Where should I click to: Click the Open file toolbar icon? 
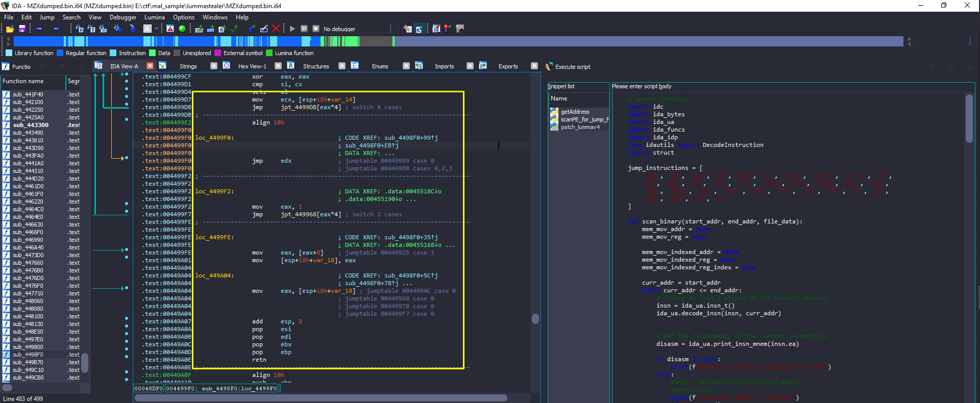[x=10, y=29]
